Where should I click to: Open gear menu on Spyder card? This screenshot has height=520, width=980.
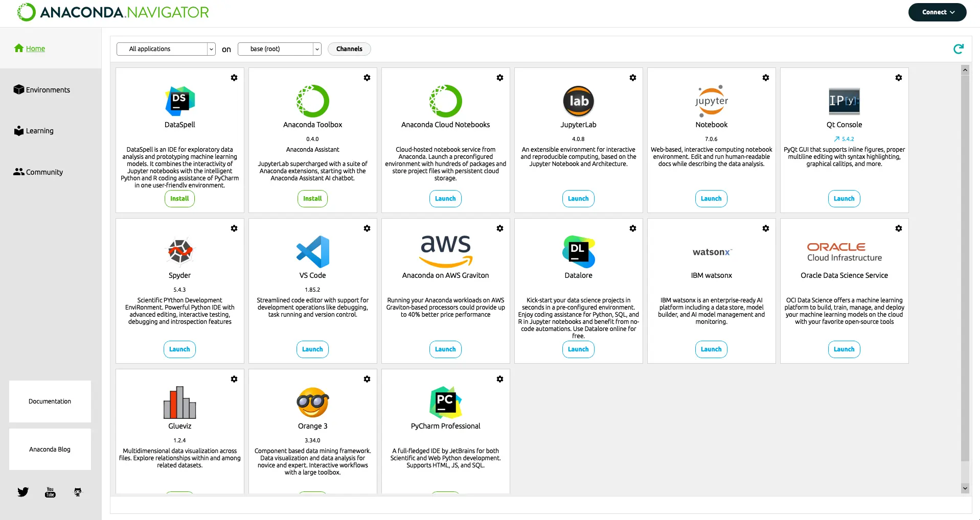[234, 228]
